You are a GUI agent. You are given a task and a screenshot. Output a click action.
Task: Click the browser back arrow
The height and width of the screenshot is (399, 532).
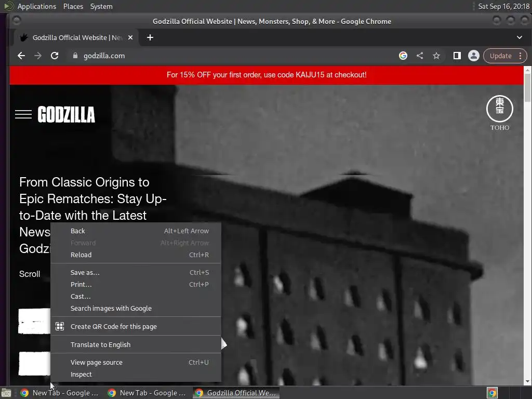coord(21,56)
